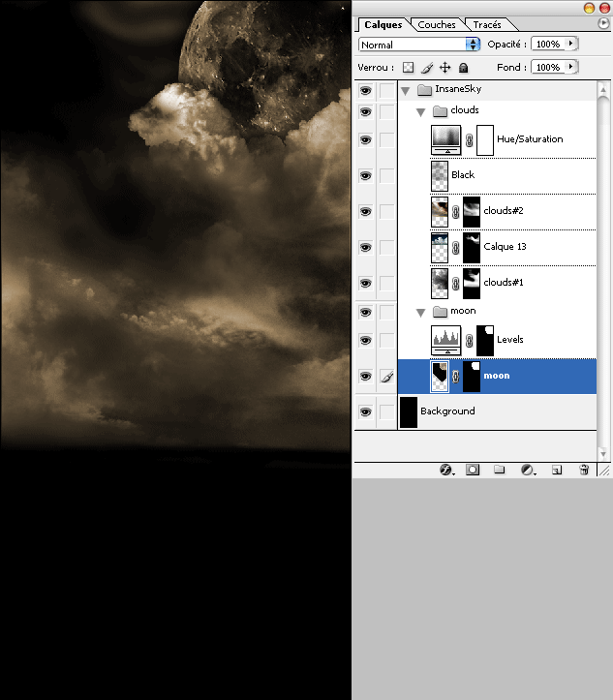
Task: Open the Fond slider arrow
Action: click(571, 67)
